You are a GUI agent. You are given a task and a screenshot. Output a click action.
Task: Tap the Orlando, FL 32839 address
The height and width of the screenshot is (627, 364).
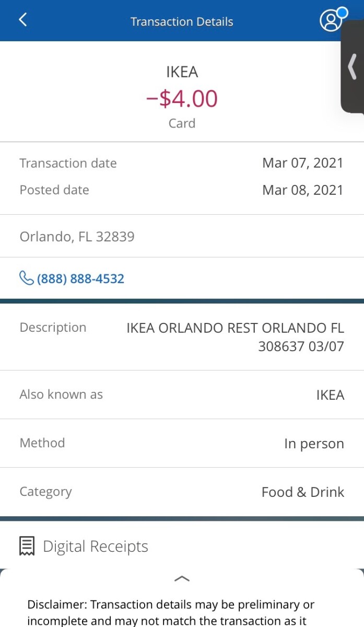click(x=77, y=237)
